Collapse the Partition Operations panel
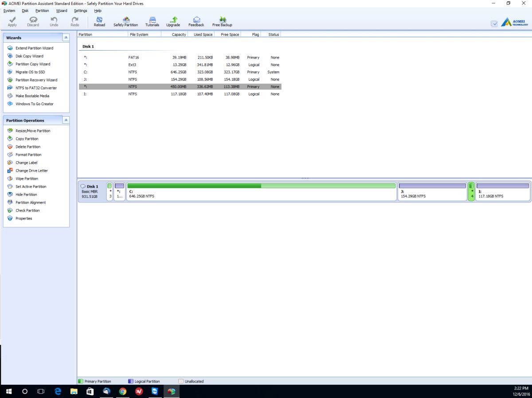 tap(66, 120)
